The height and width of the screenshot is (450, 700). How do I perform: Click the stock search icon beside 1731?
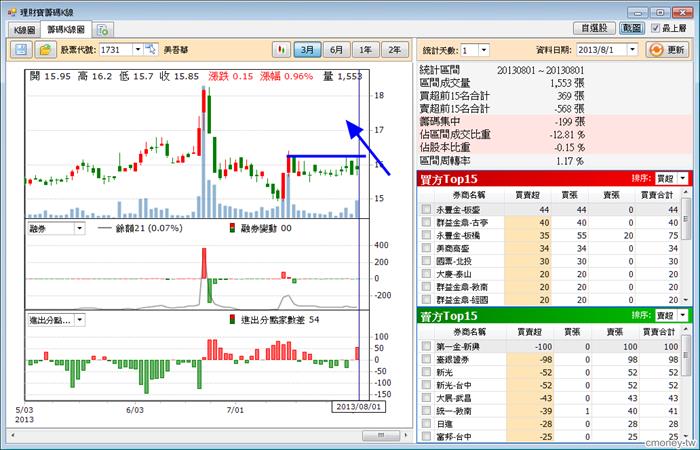[151, 49]
